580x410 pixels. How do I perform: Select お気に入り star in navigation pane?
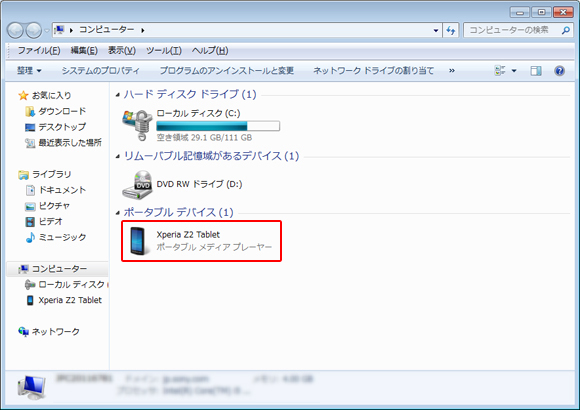point(23,95)
